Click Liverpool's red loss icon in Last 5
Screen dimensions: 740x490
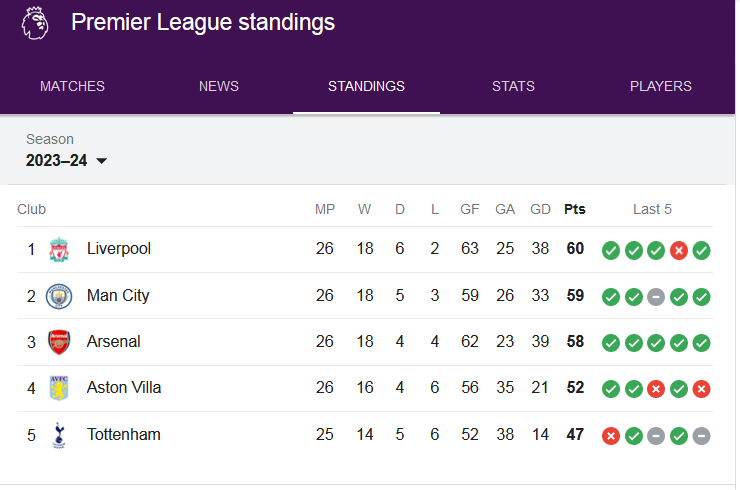coord(679,250)
